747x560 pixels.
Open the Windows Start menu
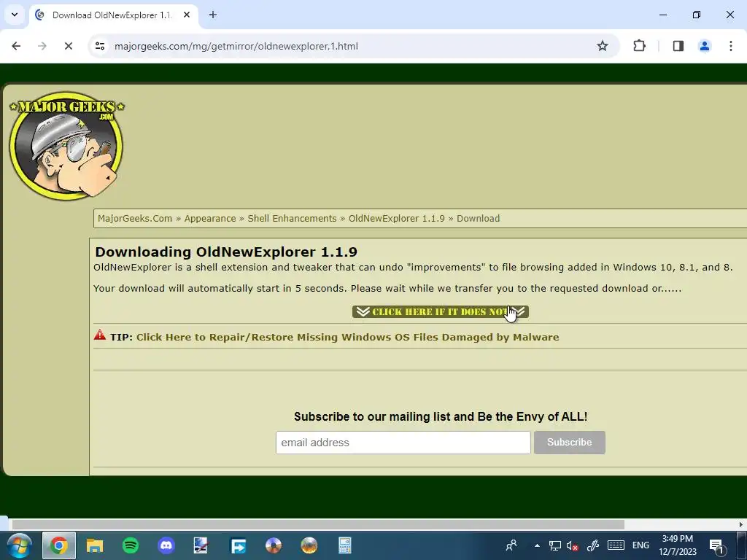coord(19,545)
